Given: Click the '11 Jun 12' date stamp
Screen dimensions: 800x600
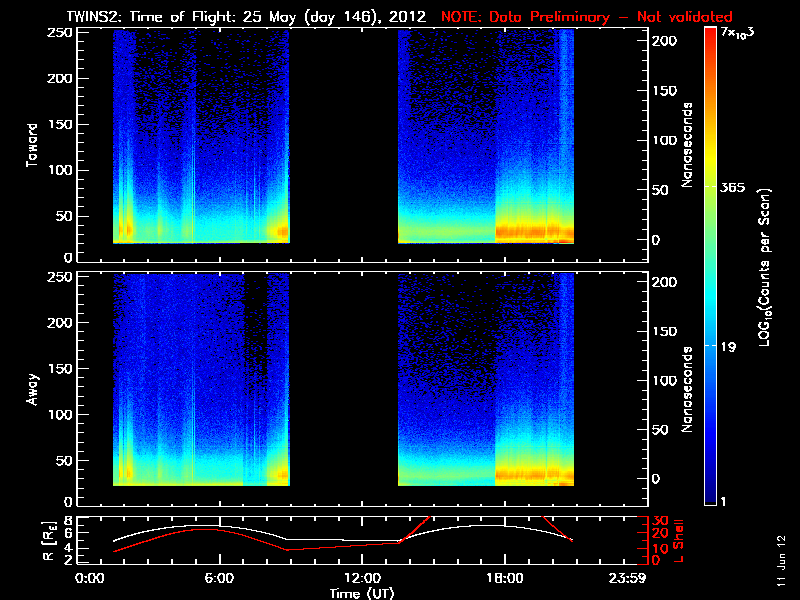Looking at the screenshot, I should pyautogui.click(x=780, y=560).
